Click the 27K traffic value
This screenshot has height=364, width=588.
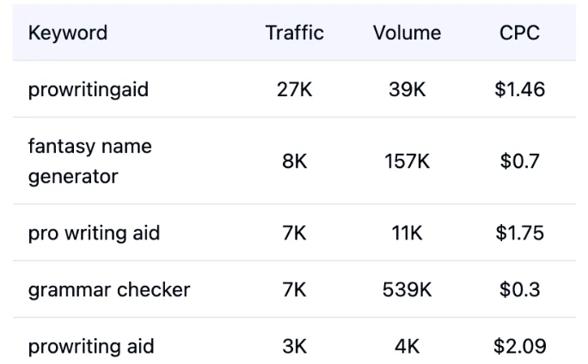pos(295,89)
